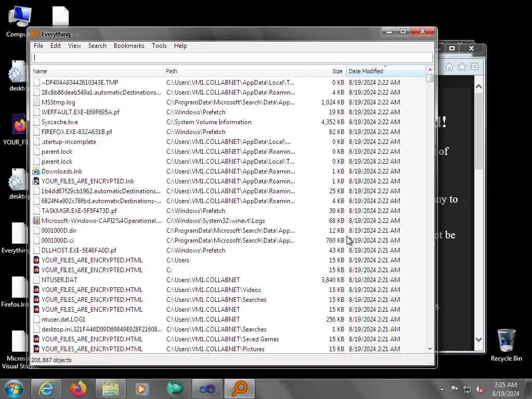Open the Help menu
532x399 pixels.
pyautogui.click(x=180, y=46)
